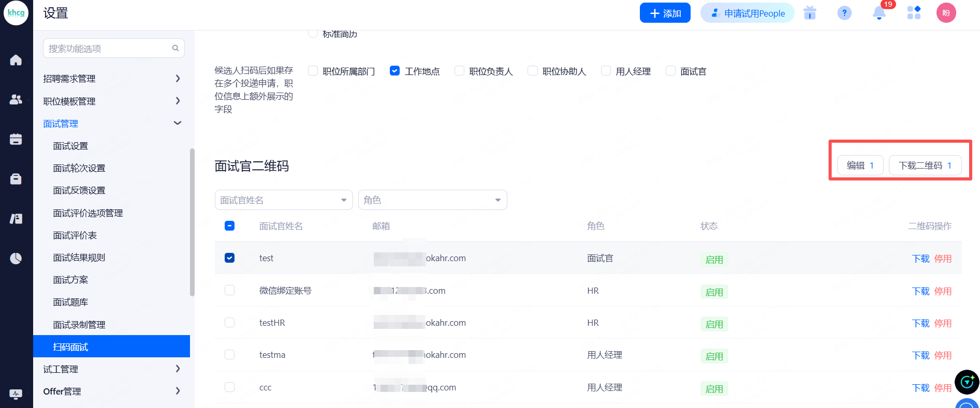Viewport: 980px width, 408px height.
Task: Enable the 职位负责人 checkbox
Action: point(459,71)
